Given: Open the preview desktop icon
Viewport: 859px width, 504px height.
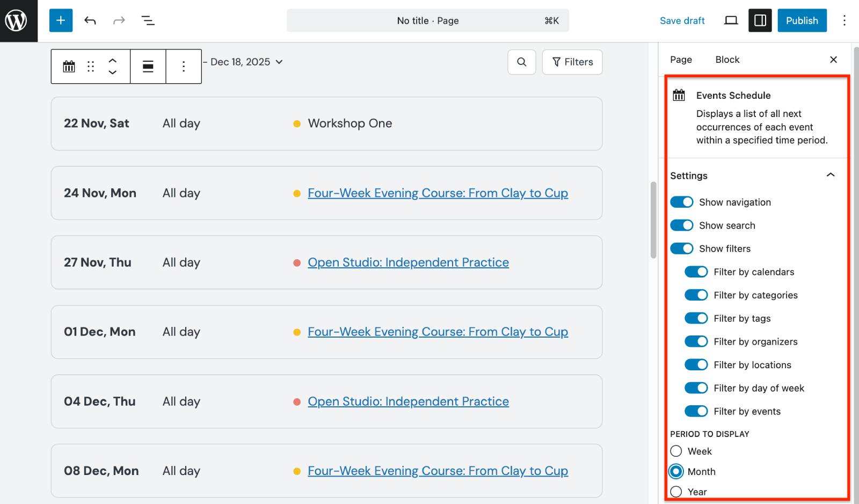Looking at the screenshot, I should 731,20.
